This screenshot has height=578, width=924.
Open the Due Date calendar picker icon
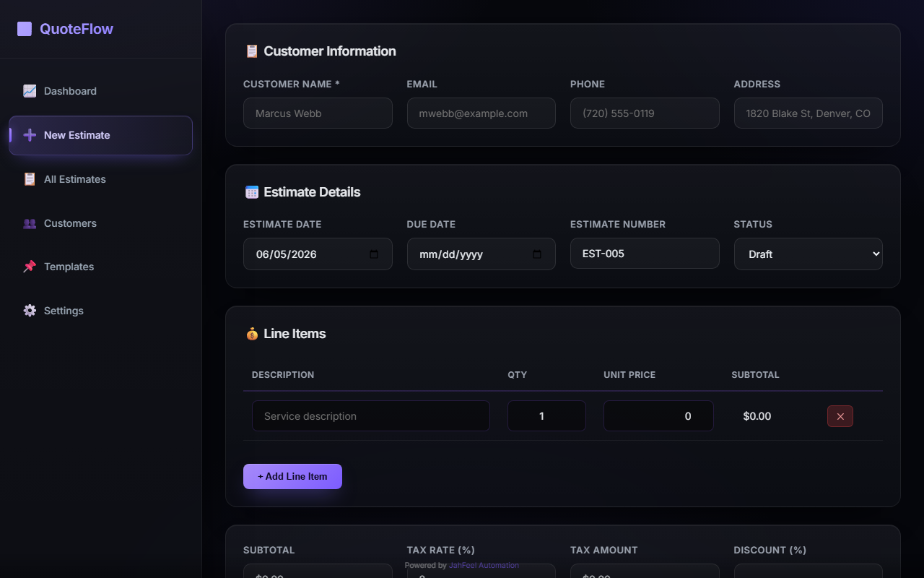[537, 254]
